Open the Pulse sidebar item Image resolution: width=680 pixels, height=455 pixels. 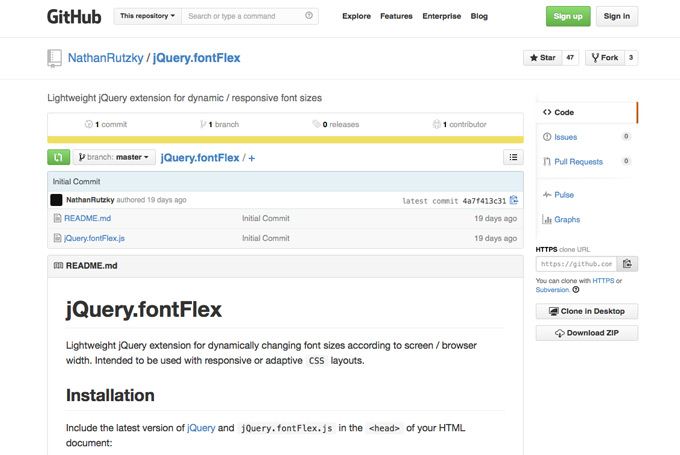(x=563, y=195)
